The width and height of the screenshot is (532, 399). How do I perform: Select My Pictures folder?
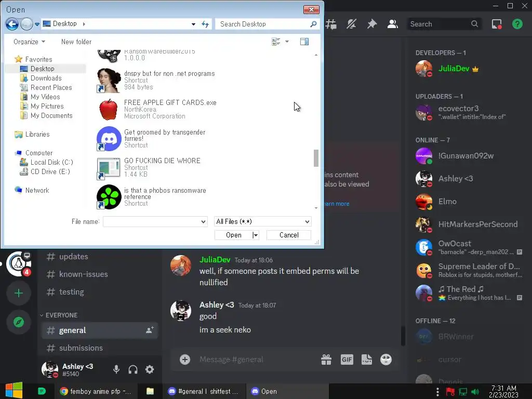click(x=47, y=106)
